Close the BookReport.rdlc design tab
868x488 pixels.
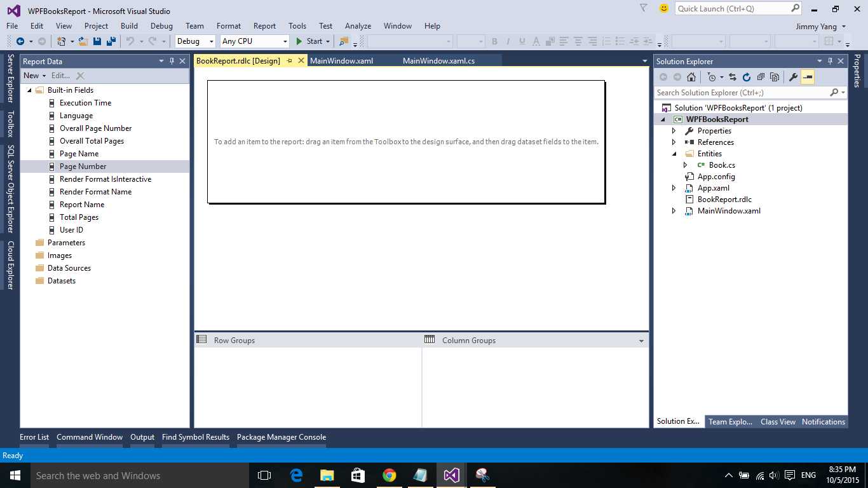pos(301,61)
